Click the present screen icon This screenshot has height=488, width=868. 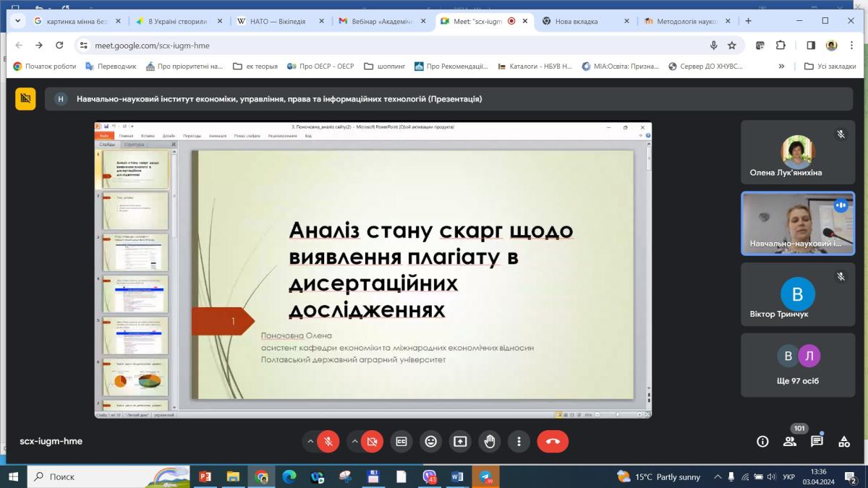pos(460,441)
